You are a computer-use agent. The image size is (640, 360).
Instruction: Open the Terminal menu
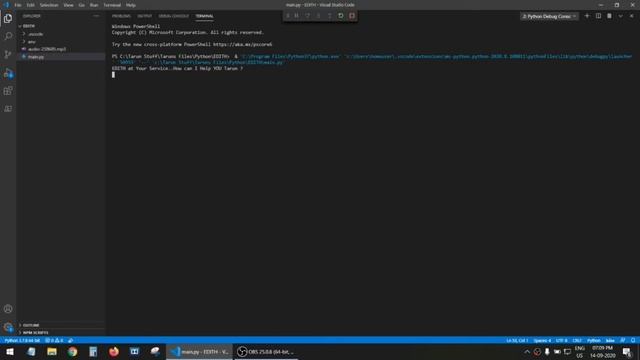(112, 5)
